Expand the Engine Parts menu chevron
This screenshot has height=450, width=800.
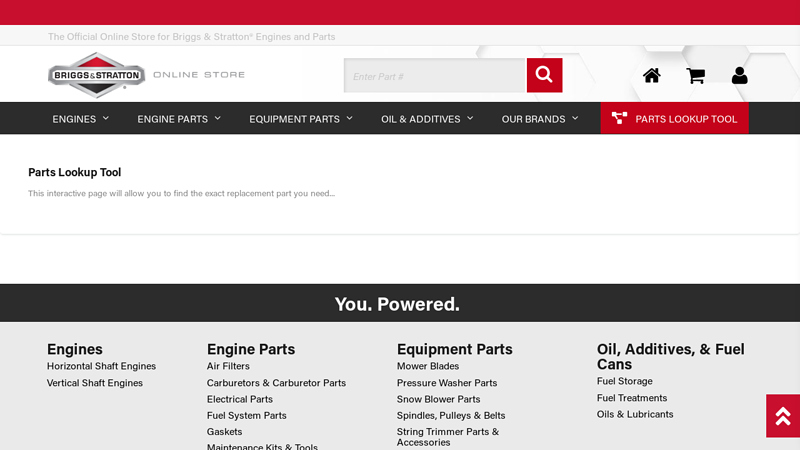[217, 118]
